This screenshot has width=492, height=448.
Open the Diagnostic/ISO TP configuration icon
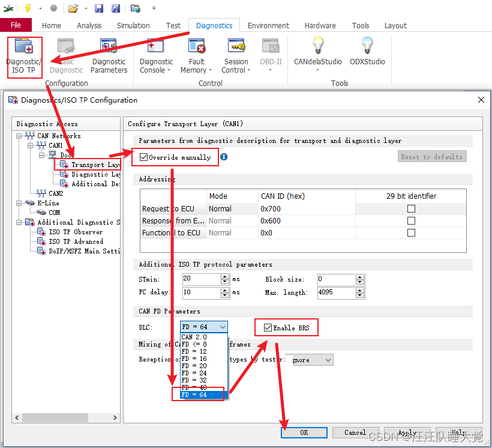pos(24,57)
